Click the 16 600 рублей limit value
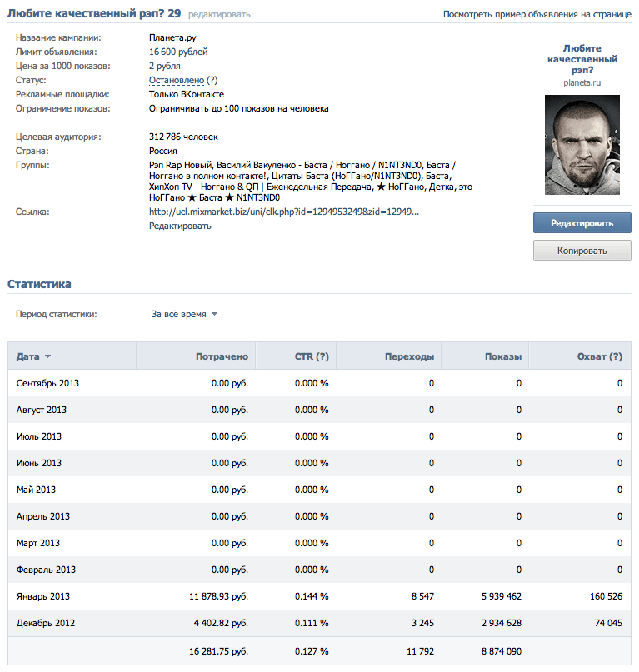 pos(178,52)
